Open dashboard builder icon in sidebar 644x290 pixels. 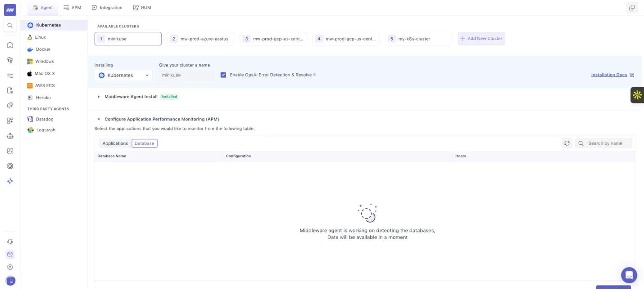pyautogui.click(x=10, y=120)
